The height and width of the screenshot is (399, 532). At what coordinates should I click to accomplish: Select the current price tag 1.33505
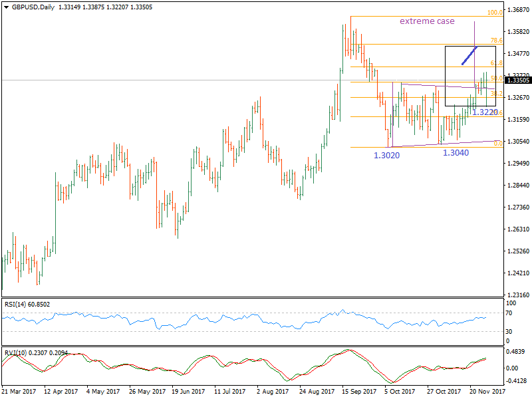(517, 80)
